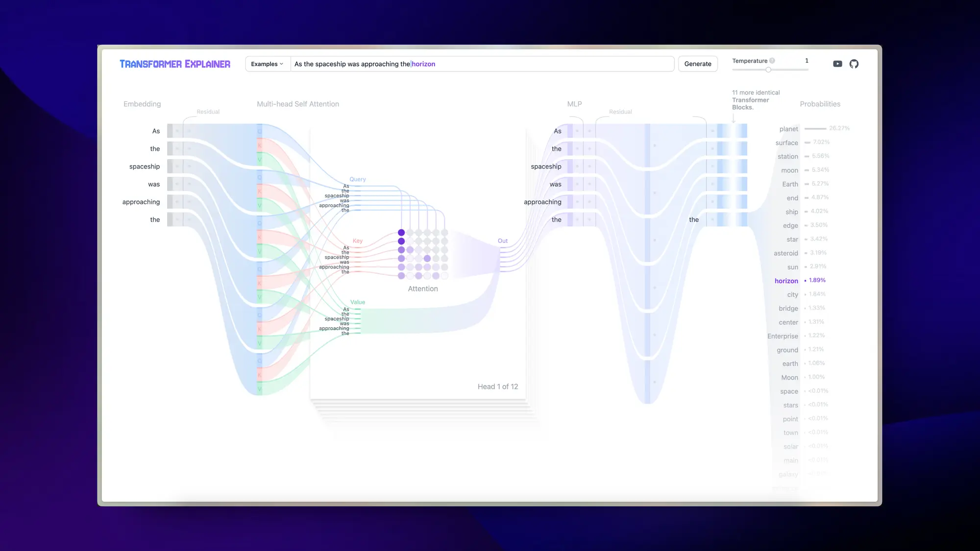This screenshot has width=980, height=551.
Task: Select the 'approaching' token in Embedding column
Action: [x=141, y=202]
